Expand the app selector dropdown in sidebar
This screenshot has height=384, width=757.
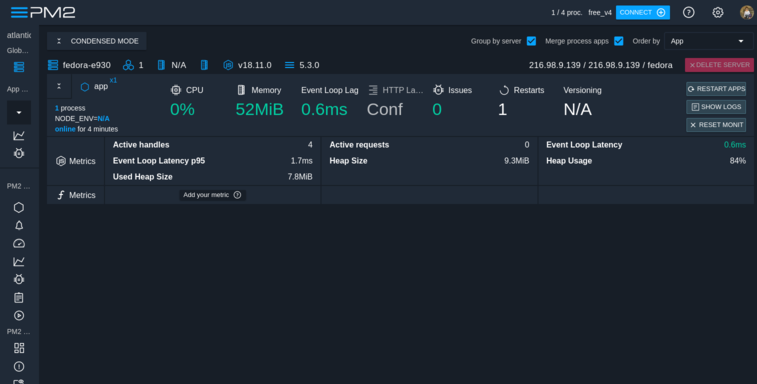click(x=19, y=113)
